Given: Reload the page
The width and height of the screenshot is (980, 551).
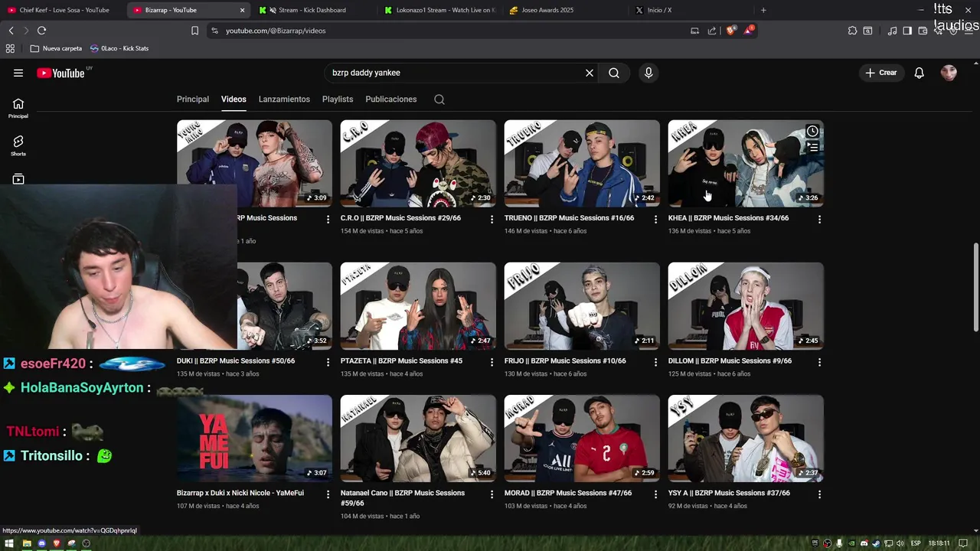Looking at the screenshot, I should [x=41, y=31].
